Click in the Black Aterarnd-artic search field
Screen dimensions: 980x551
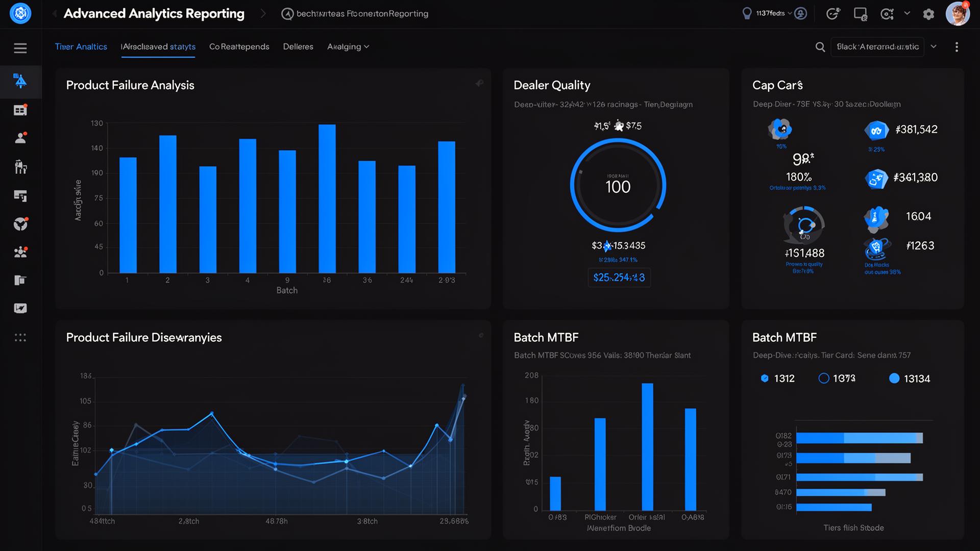[877, 47]
